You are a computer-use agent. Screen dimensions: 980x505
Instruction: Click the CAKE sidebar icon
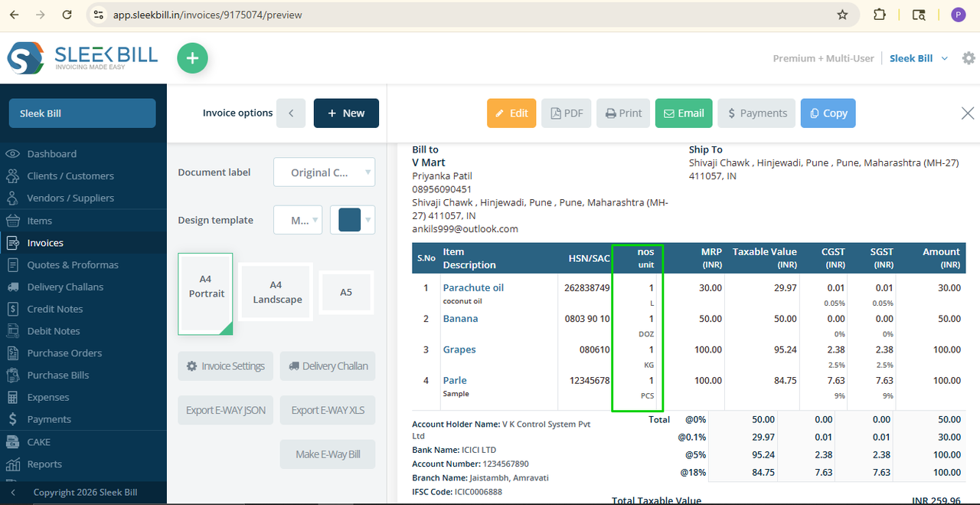12,441
